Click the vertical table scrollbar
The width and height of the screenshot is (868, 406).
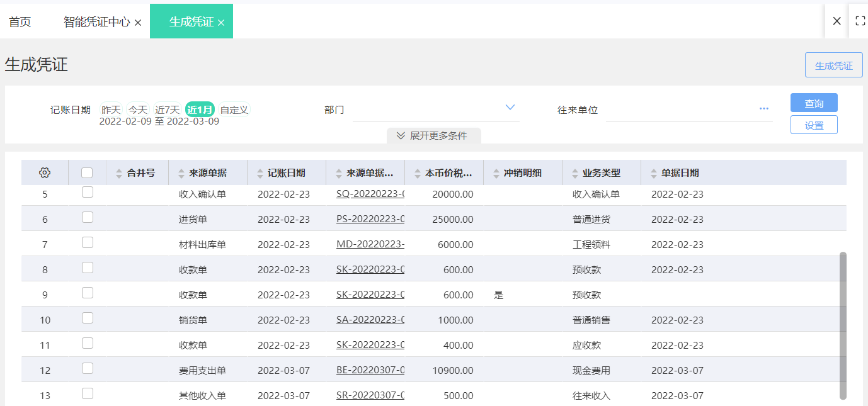(x=843, y=325)
